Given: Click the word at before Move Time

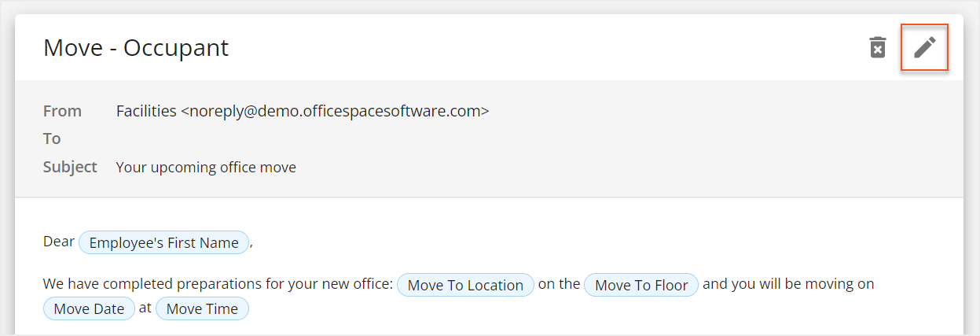Looking at the screenshot, I should [145, 308].
